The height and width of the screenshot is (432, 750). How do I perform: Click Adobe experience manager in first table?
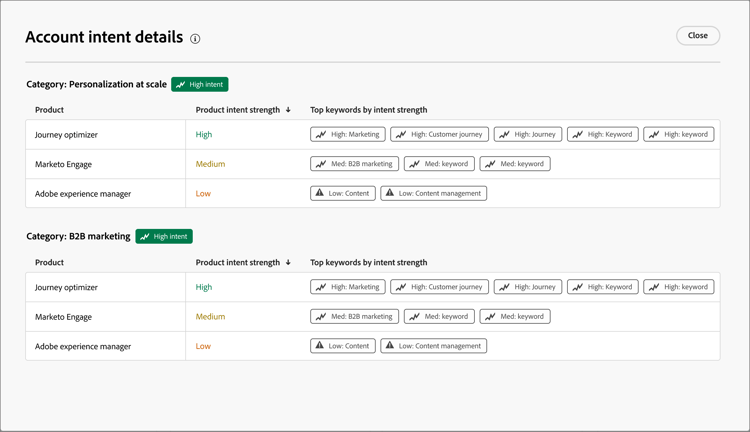(x=83, y=194)
